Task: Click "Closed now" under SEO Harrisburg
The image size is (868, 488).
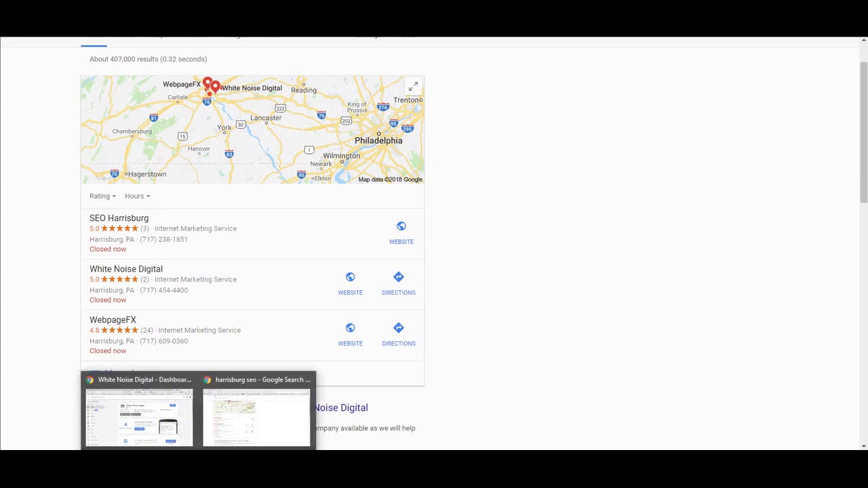Action: 108,249
